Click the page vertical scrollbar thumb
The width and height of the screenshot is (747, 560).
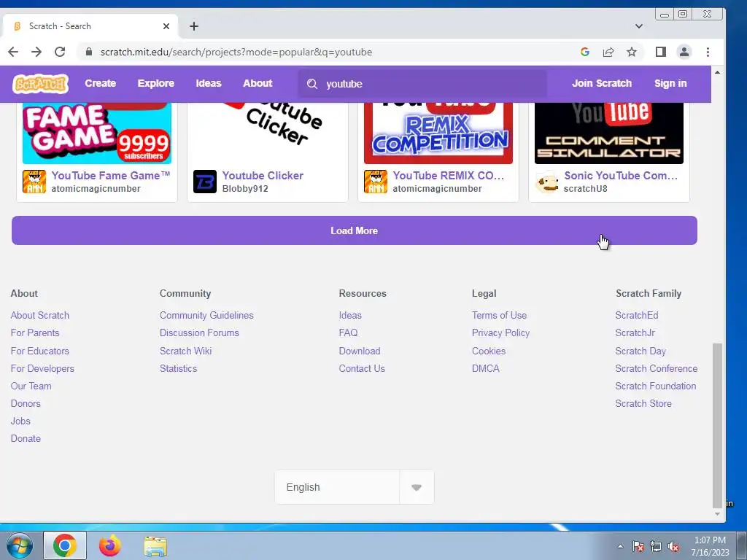click(717, 425)
